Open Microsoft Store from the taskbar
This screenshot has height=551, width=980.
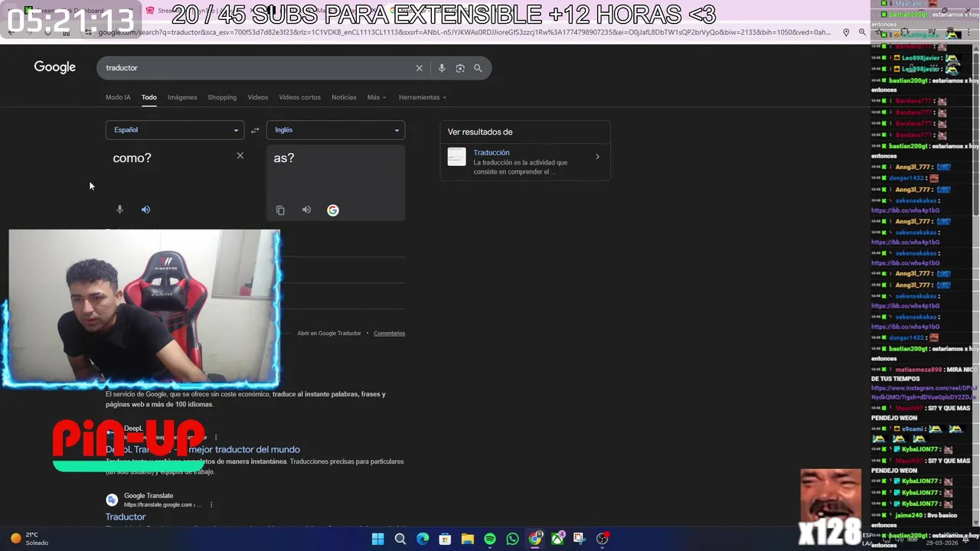coord(445,539)
